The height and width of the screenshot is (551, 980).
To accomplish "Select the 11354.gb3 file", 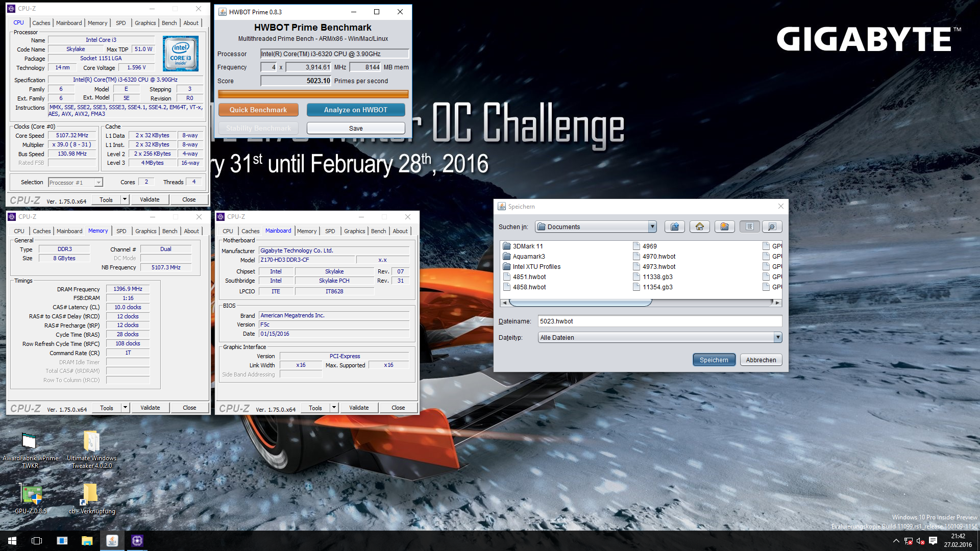I will [x=653, y=287].
